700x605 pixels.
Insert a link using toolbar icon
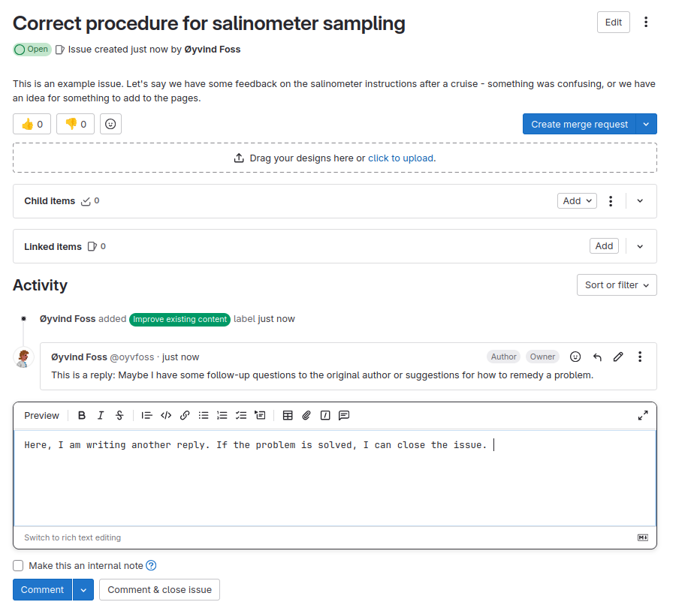(x=185, y=415)
